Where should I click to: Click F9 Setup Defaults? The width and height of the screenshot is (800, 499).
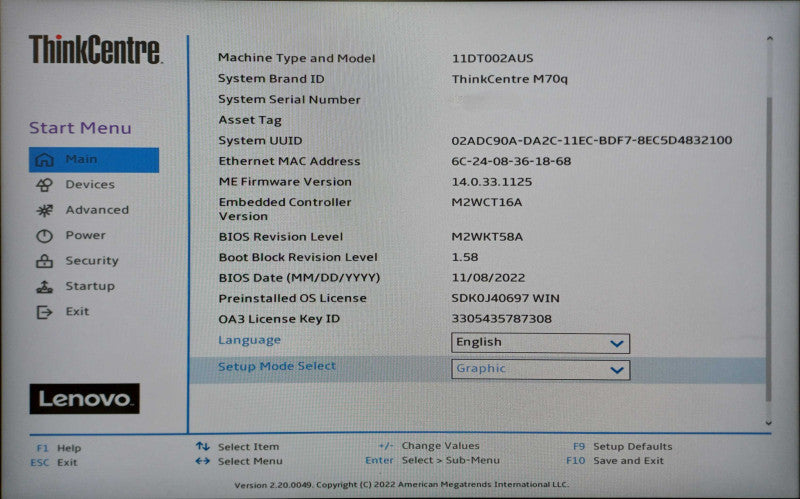coord(622,446)
